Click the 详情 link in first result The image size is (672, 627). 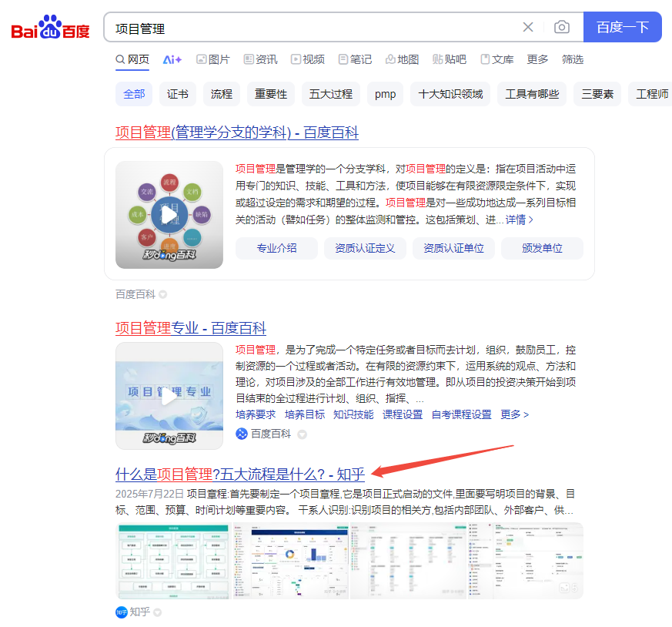coord(520,220)
